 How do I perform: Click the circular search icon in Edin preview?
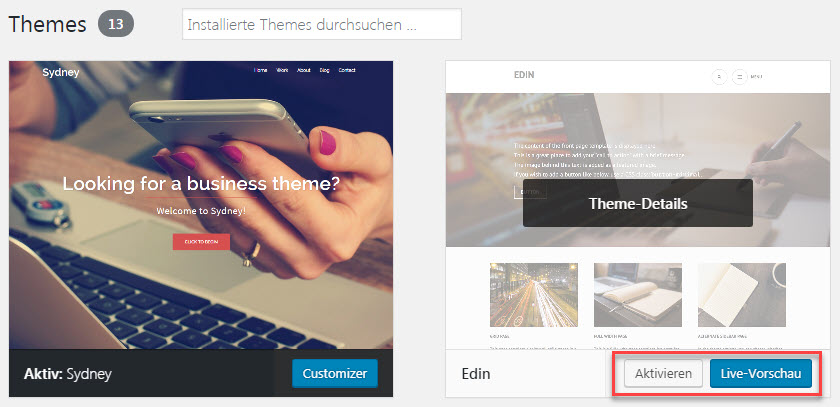(719, 77)
